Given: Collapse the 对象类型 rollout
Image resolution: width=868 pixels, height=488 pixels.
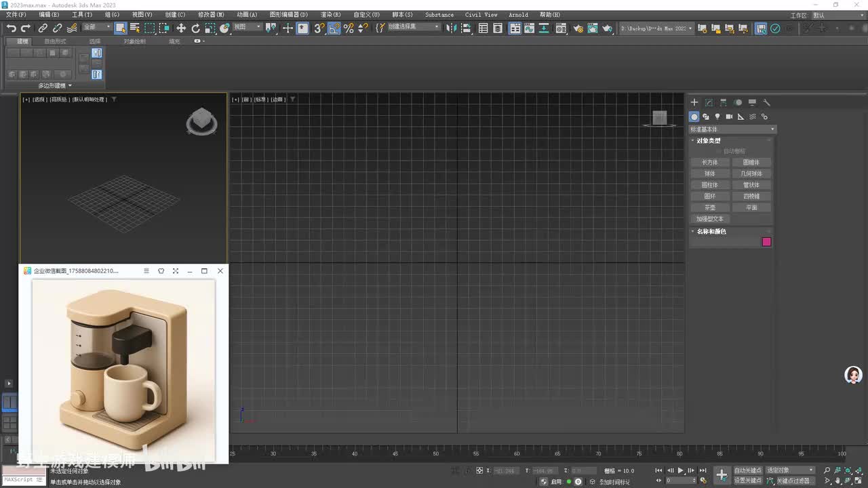Looking at the screenshot, I should [x=709, y=141].
